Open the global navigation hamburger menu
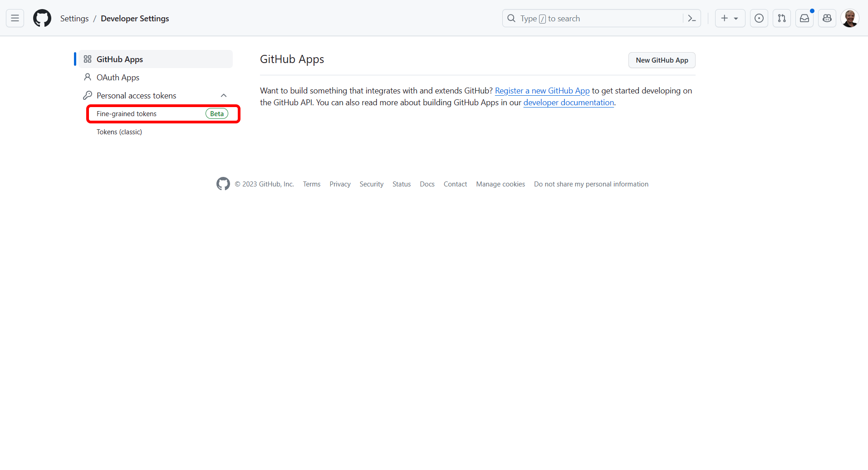 click(15, 18)
